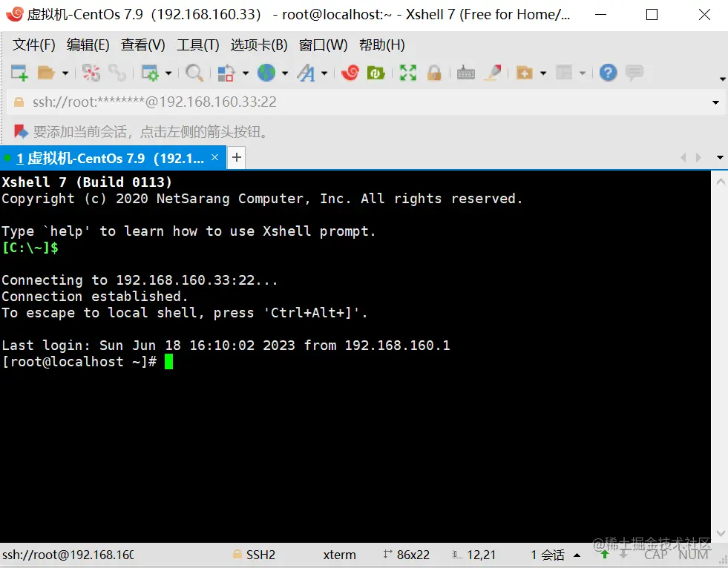Open Help with the question mark icon
728x568 pixels.
(x=609, y=73)
